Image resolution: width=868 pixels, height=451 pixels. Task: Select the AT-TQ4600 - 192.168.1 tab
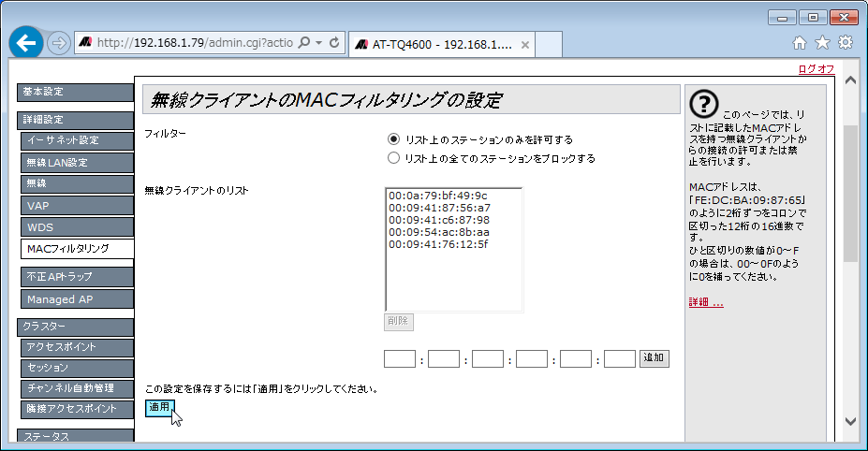click(442, 45)
